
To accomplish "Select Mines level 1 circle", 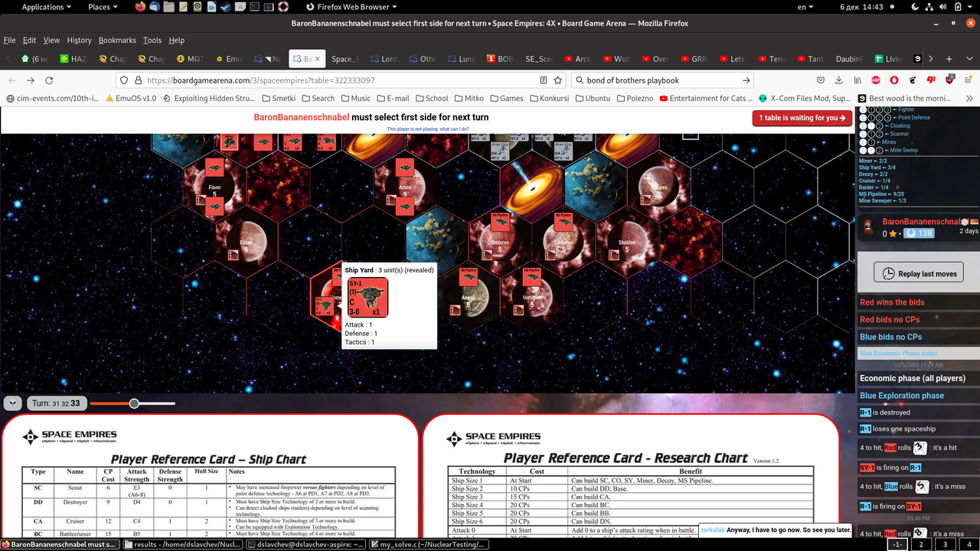I will [871, 142].
